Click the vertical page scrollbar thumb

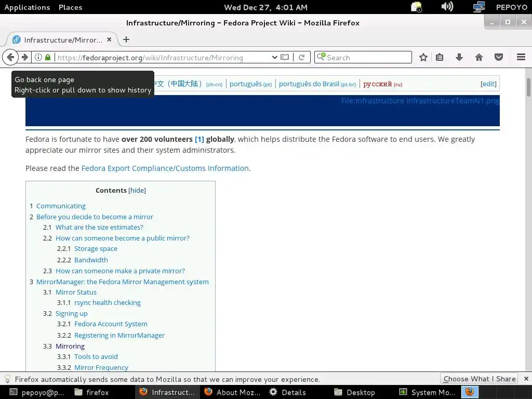pos(528,87)
